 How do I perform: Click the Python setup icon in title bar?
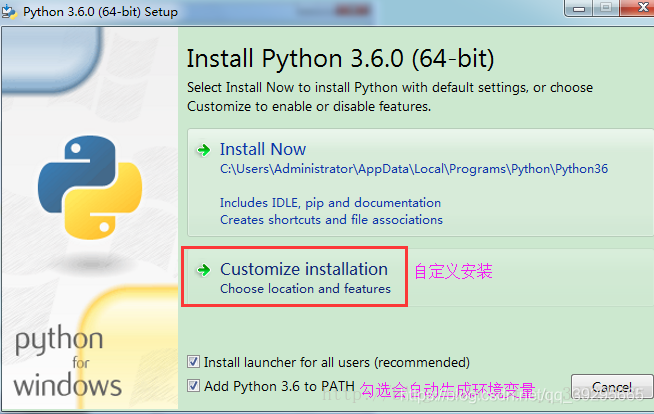[10, 11]
